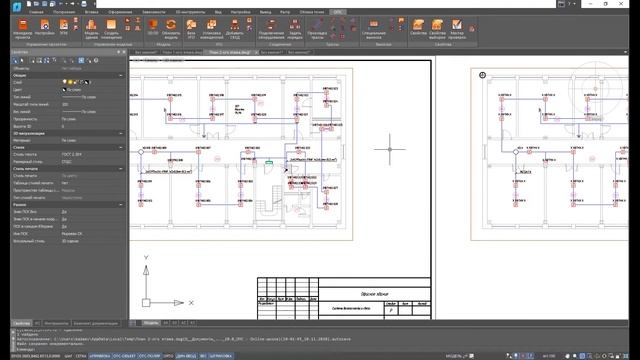Open the Тип линий dropdown value
640x360 pixels.
pyautogui.click(x=93, y=97)
